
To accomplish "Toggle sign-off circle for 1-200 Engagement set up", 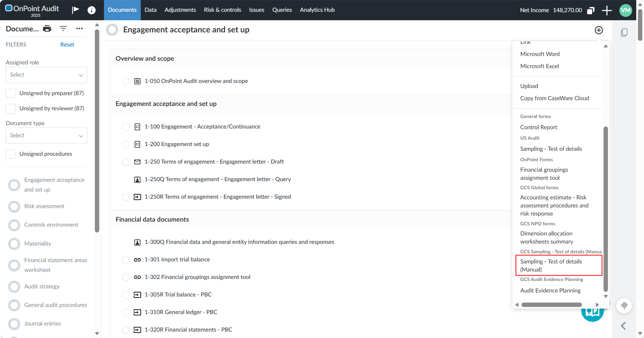I will tap(126, 144).
